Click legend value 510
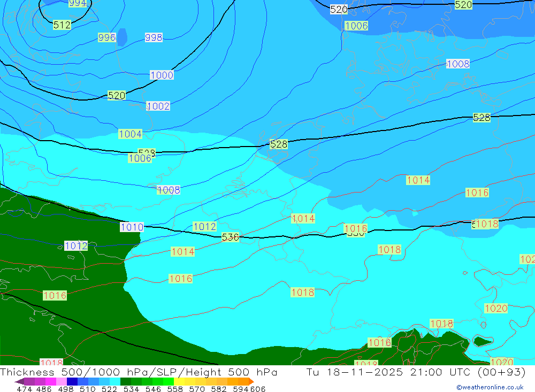Image resolution: width=535 pixels, height=392 pixels. pos(87,389)
